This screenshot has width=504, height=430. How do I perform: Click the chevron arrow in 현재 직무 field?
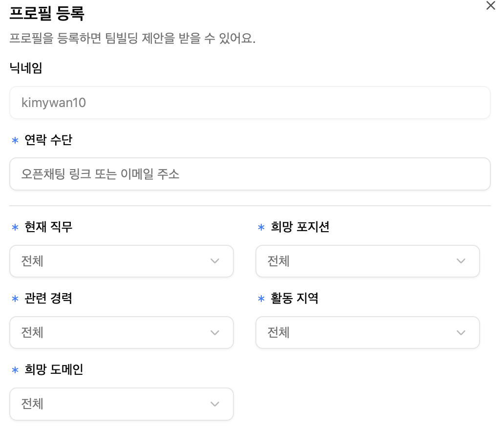tap(215, 261)
